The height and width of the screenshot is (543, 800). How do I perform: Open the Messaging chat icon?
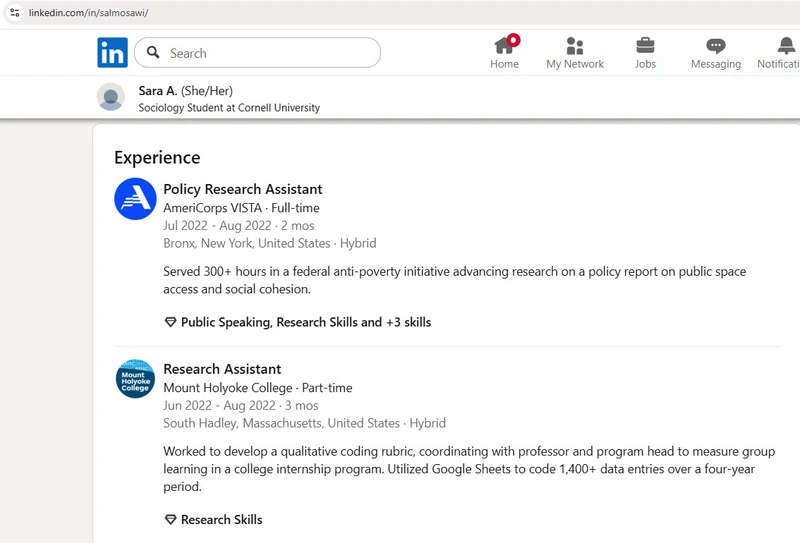coord(715,46)
